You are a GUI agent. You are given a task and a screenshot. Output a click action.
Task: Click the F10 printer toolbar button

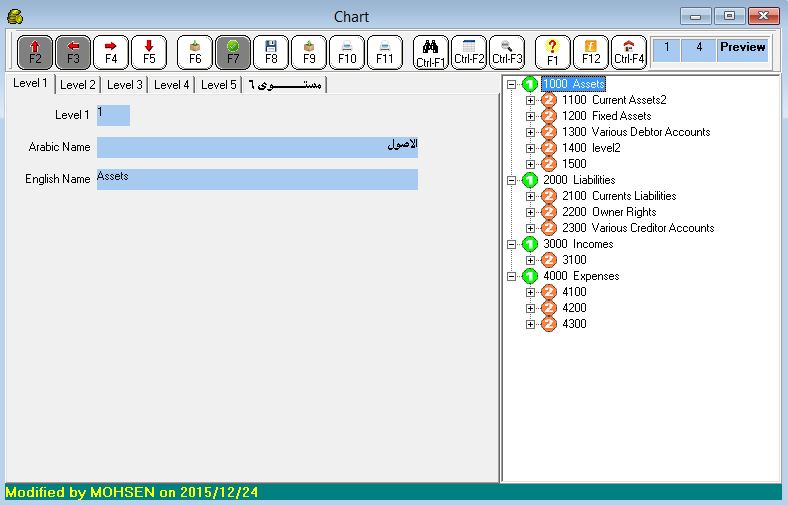(x=347, y=52)
